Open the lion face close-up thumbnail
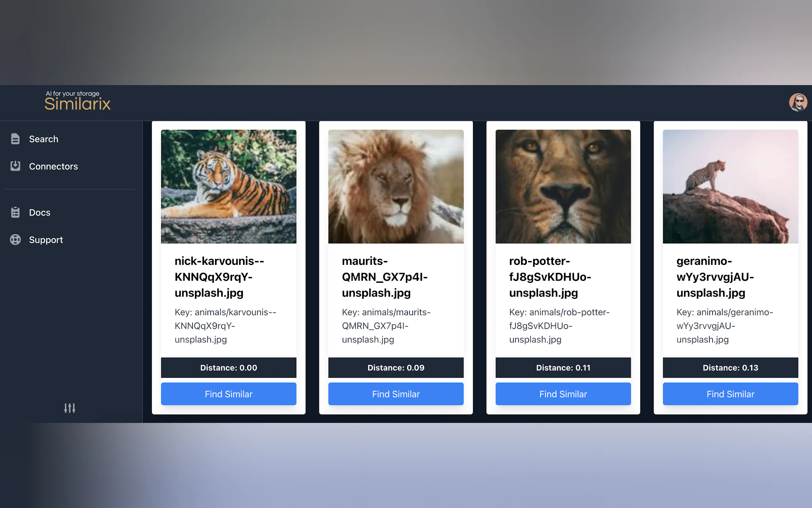Screen dimensions: 812x508 tap(563, 187)
